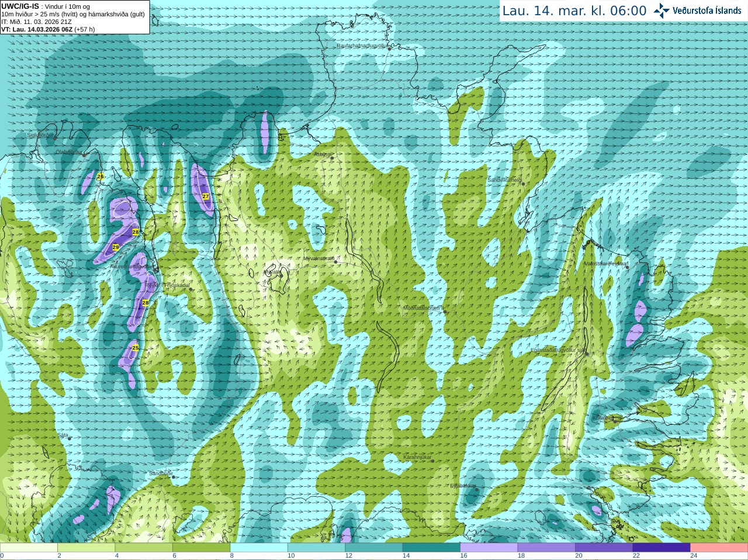Image resolution: width=748 pixels, height=560 pixels.
Task: Pick the 6–8 m/s olive green legend swatch
Action: tap(202, 548)
